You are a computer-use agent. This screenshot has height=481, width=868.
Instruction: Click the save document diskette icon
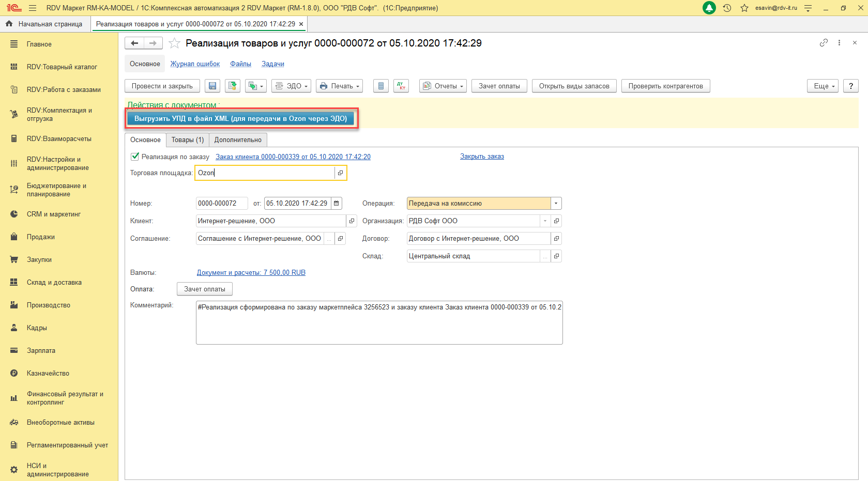point(212,86)
